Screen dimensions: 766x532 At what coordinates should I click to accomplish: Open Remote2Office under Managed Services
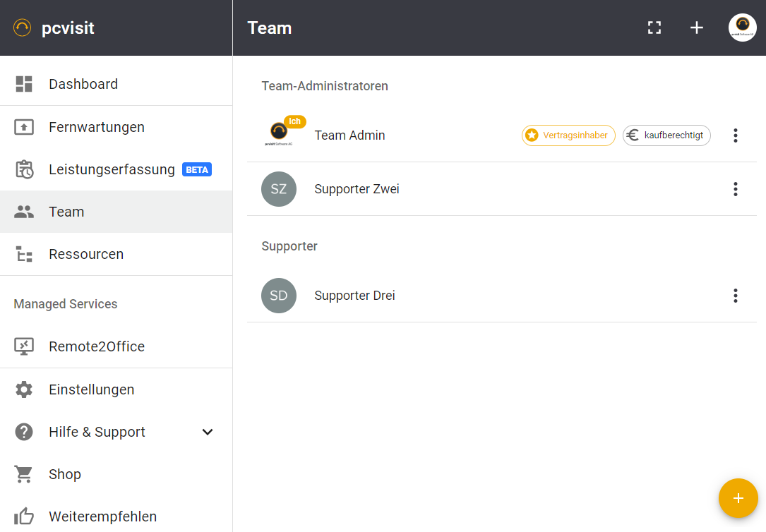tap(96, 346)
